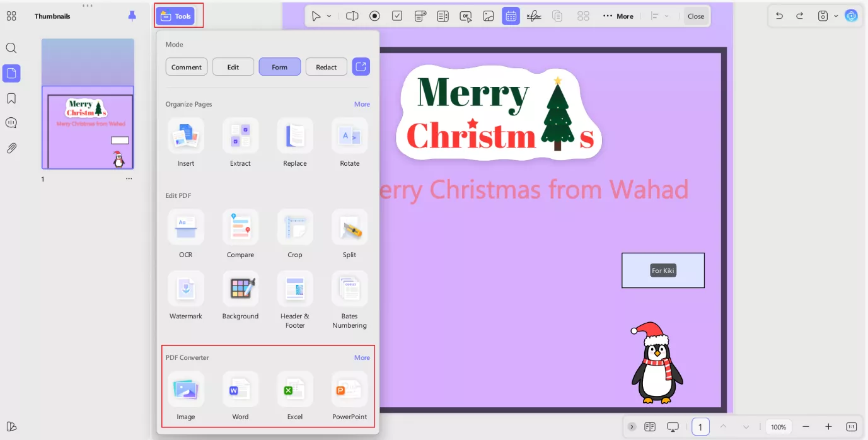Open the Tools menu
The image size is (868, 440).
pyautogui.click(x=178, y=16)
